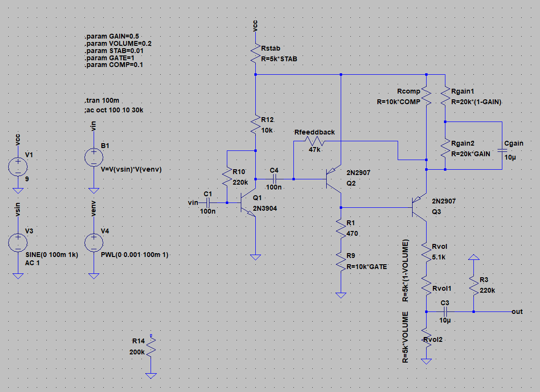Click the '.param GATE=1' directive

pos(110,58)
